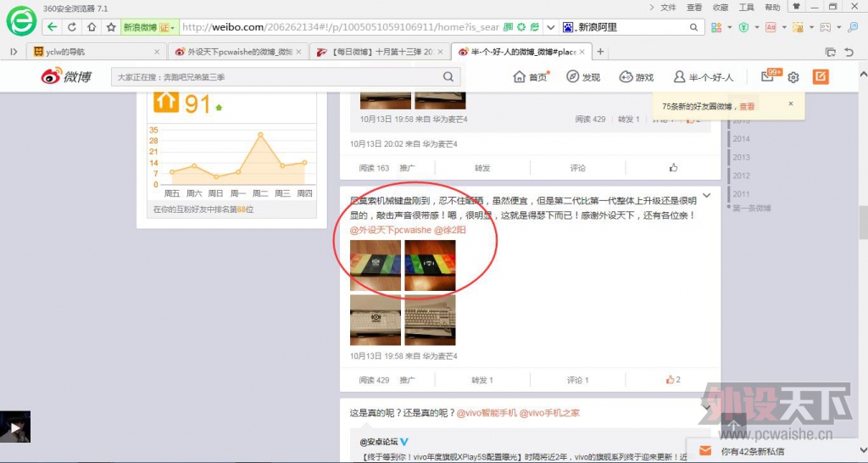Close the 半-个-好-人的微博 tab
Viewport: 868px width, 463px height.
[x=581, y=52]
